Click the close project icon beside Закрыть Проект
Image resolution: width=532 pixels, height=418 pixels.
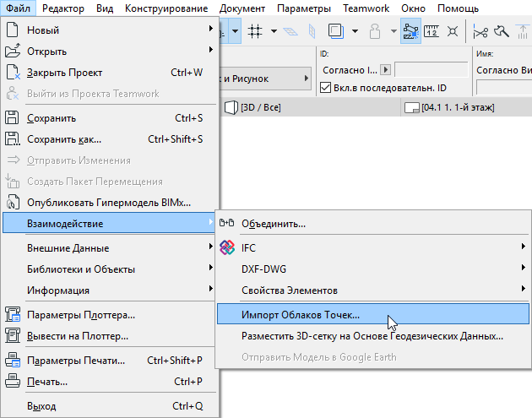13,73
